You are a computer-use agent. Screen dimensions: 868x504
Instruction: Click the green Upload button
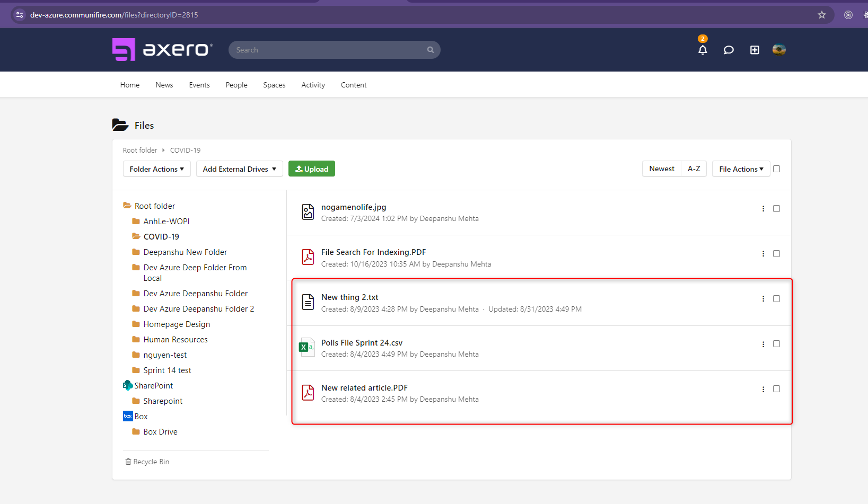coord(312,169)
